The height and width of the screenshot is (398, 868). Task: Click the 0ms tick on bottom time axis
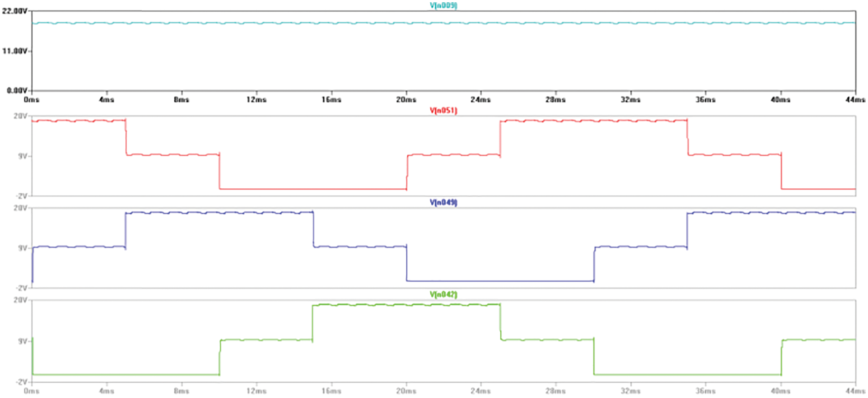coord(31,391)
